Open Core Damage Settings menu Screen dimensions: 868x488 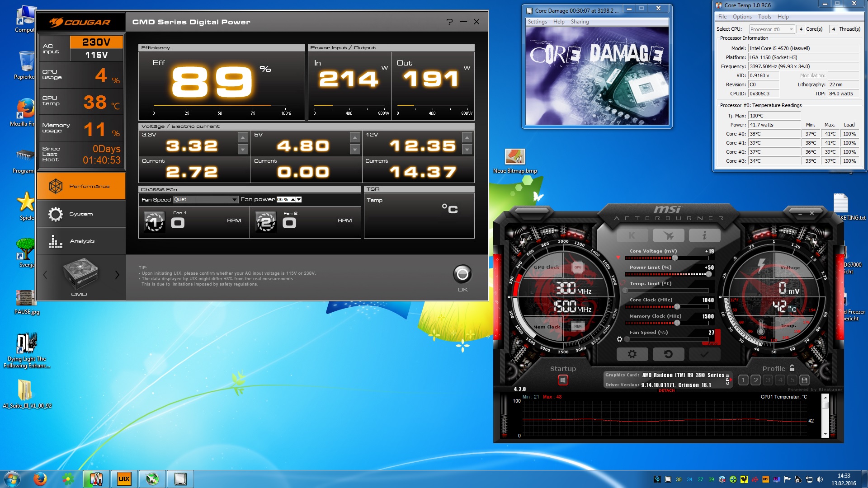pos(537,22)
